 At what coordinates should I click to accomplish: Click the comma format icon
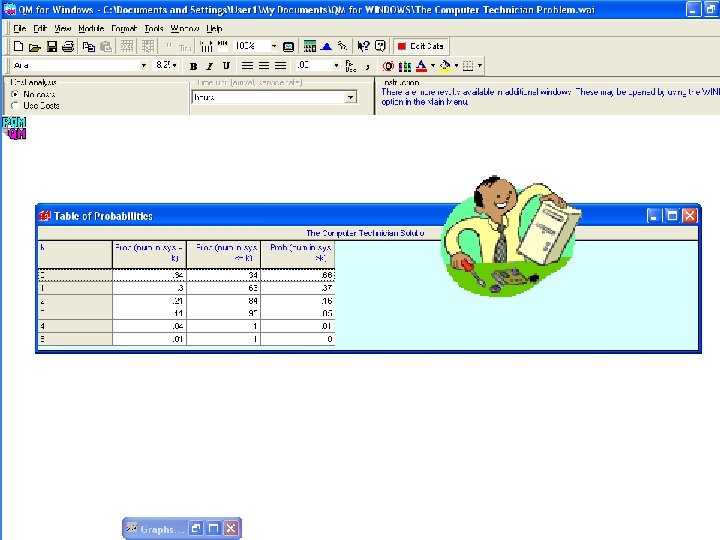(367, 67)
